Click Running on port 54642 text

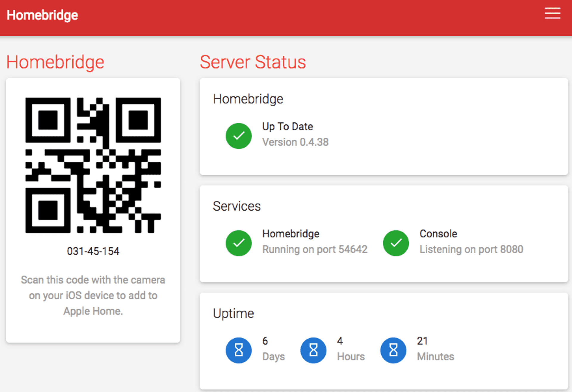315,249
